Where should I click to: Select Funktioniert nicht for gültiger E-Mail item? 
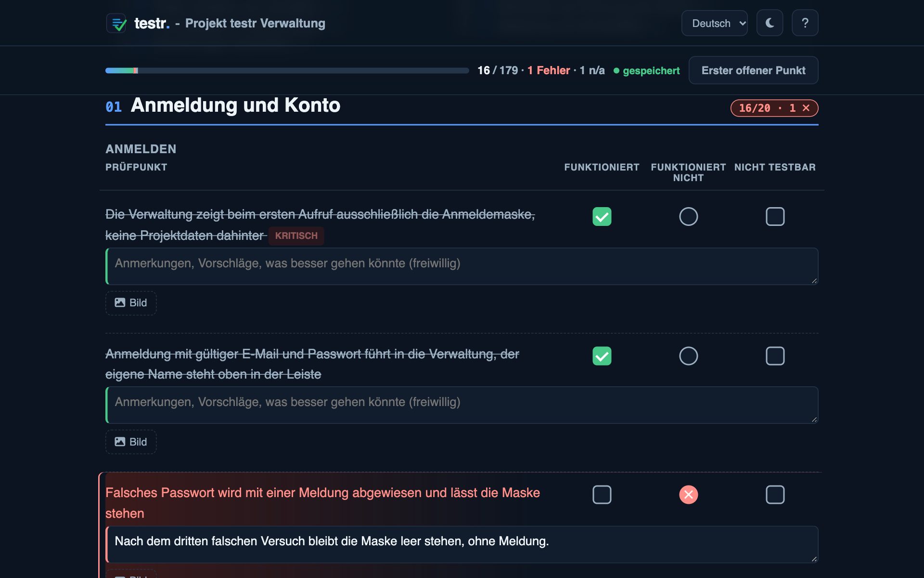pos(688,356)
